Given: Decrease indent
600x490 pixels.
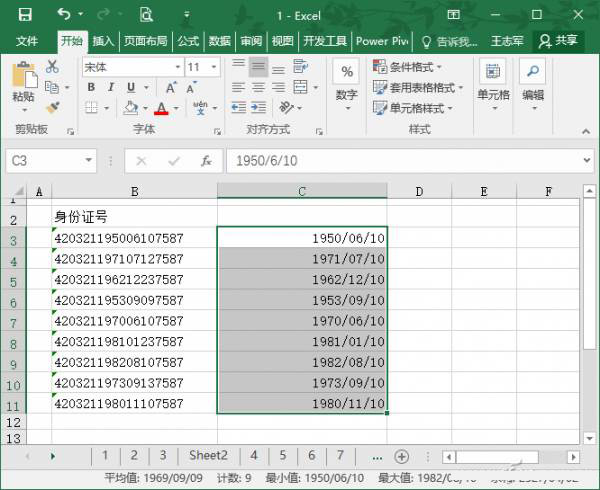Looking at the screenshot, I should coord(239,108).
